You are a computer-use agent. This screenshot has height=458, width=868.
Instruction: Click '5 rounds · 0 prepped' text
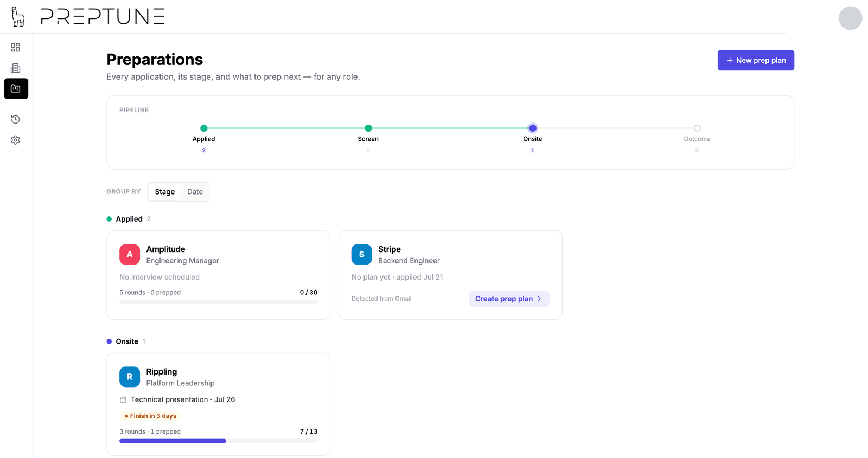(150, 292)
